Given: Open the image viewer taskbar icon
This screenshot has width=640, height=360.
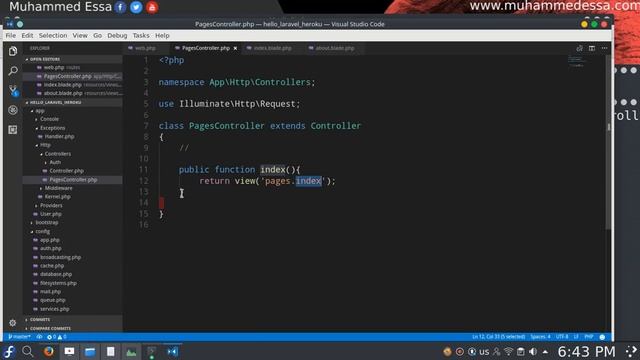Looking at the screenshot, I should 131,351.
